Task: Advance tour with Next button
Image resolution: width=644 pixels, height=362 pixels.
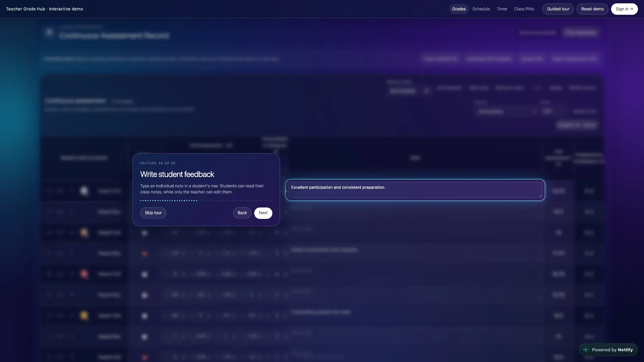Action: pyautogui.click(x=263, y=213)
